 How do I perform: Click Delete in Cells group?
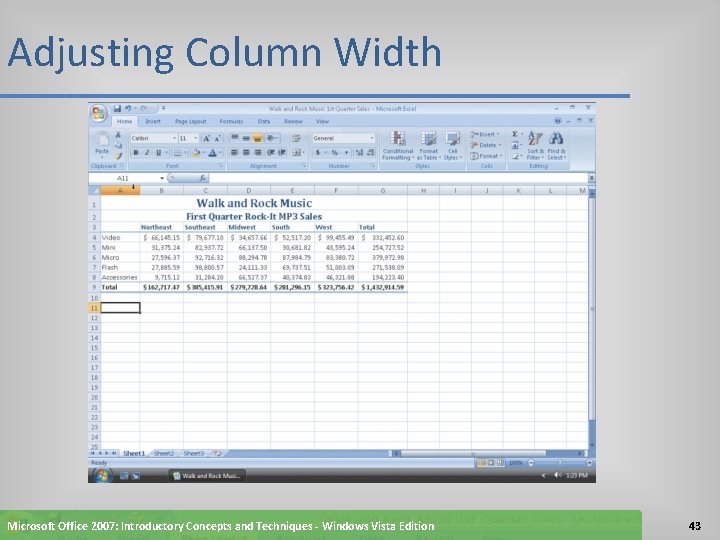(x=486, y=145)
